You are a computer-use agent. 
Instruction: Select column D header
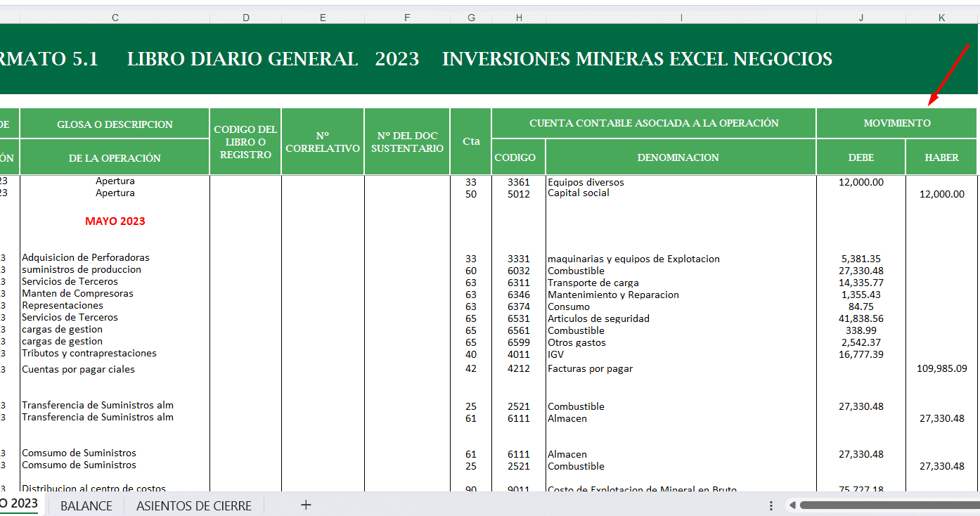[x=246, y=18]
